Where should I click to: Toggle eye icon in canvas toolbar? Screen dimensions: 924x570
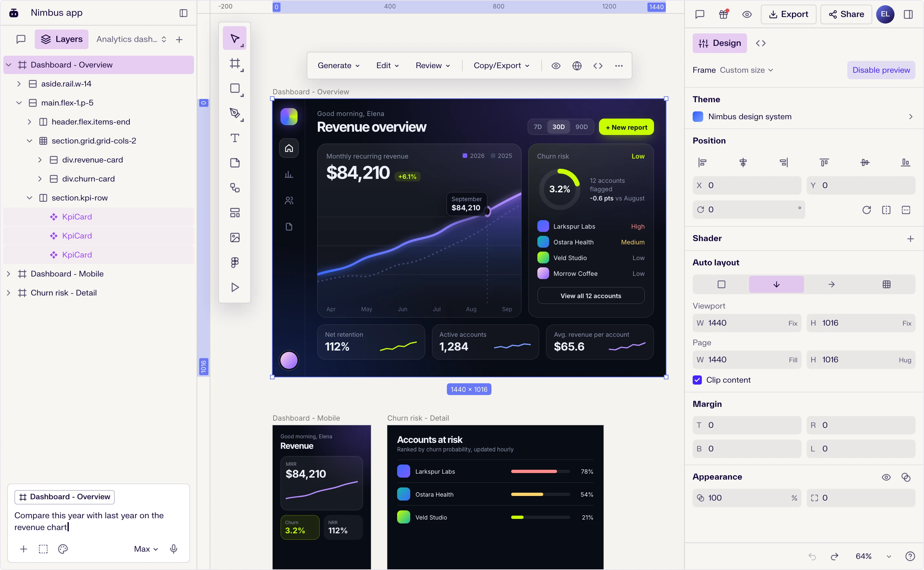coord(556,66)
